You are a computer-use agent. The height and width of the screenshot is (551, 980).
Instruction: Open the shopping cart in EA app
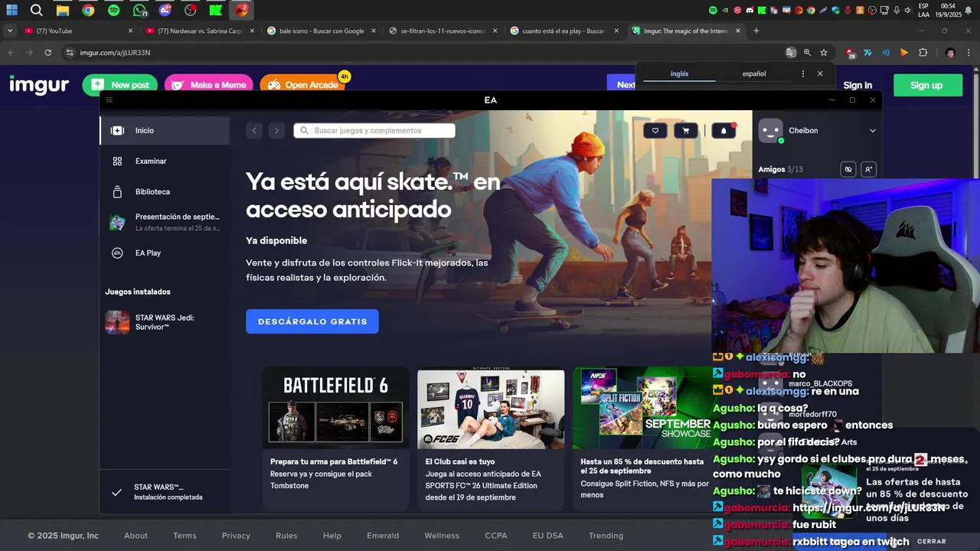(x=685, y=131)
